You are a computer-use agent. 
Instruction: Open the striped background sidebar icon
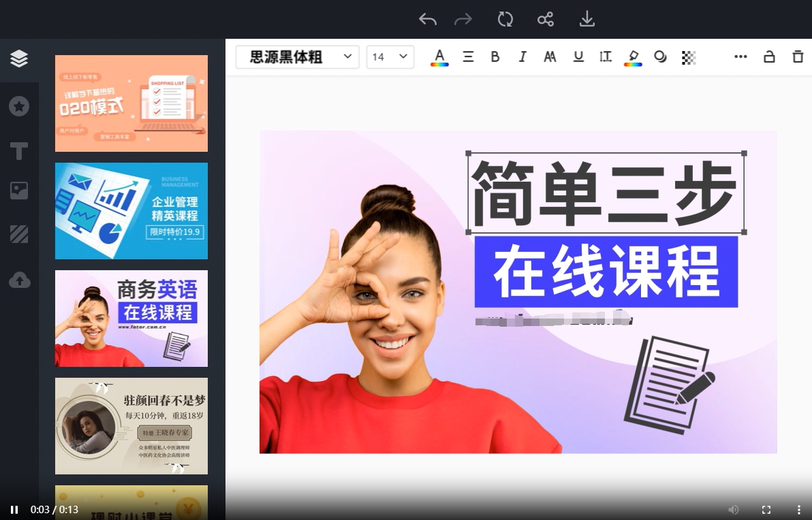click(x=19, y=234)
